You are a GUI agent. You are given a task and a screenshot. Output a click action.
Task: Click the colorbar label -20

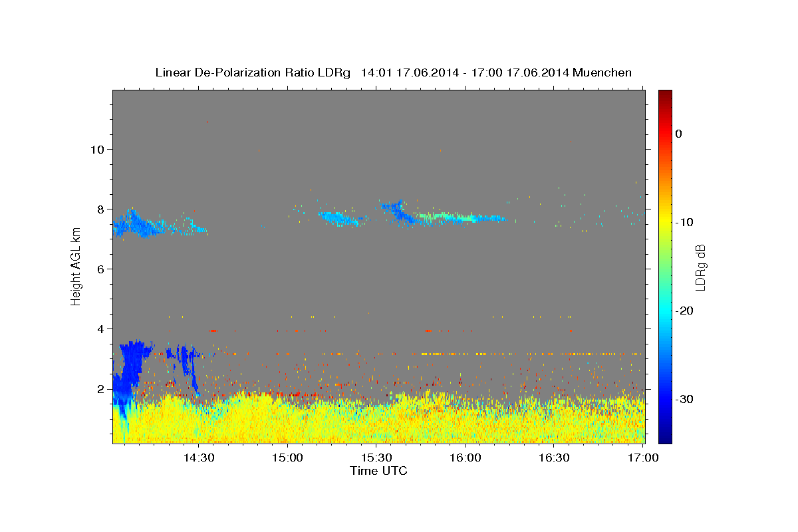[685, 311]
